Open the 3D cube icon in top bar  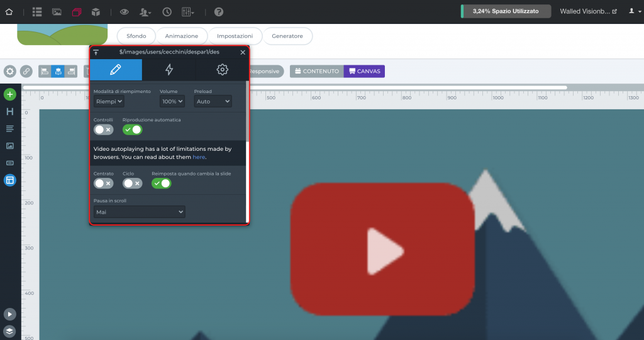[x=96, y=12]
